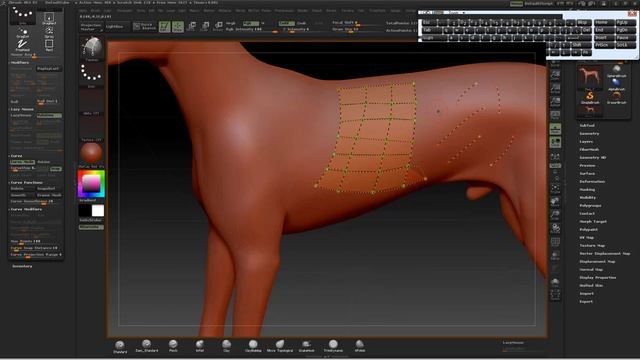Toggle Curve Mode in Curve section
This screenshot has width=640, height=360.
22,162
